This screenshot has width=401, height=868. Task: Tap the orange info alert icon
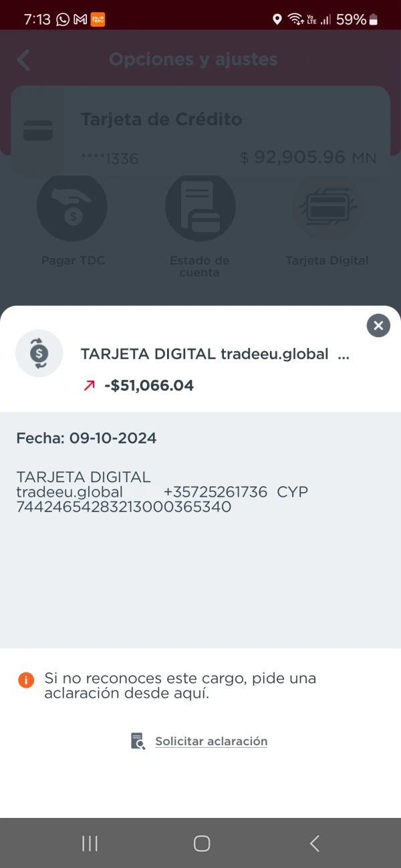pos(25,680)
